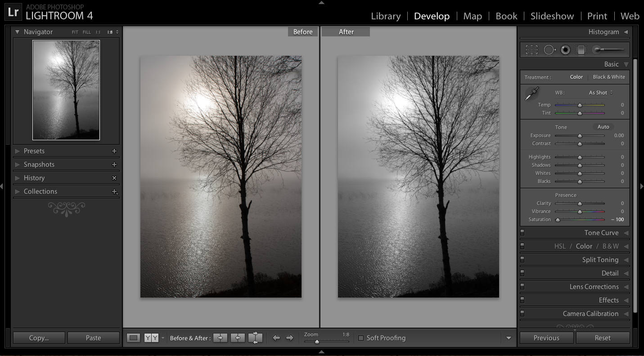Switch treatment to Black & White
Viewport: 644px width, 356px height.
click(x=608, y=77)
